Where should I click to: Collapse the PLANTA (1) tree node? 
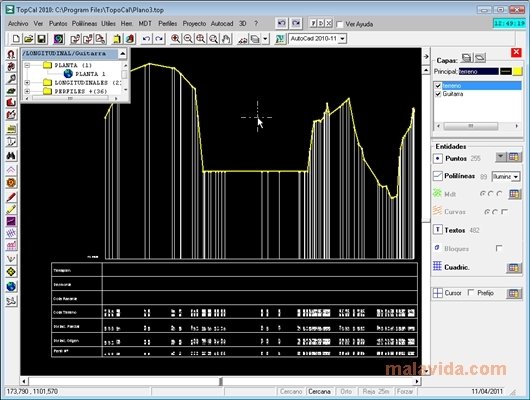(27, 65)
